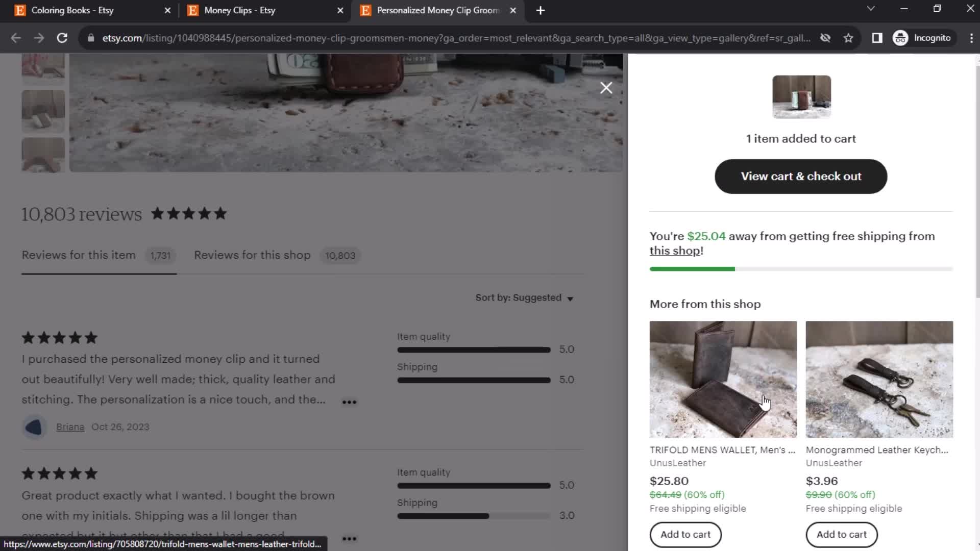Click the 'this shop' free shipping link
This screenshot has width=980, height=551.
[675, 251]
